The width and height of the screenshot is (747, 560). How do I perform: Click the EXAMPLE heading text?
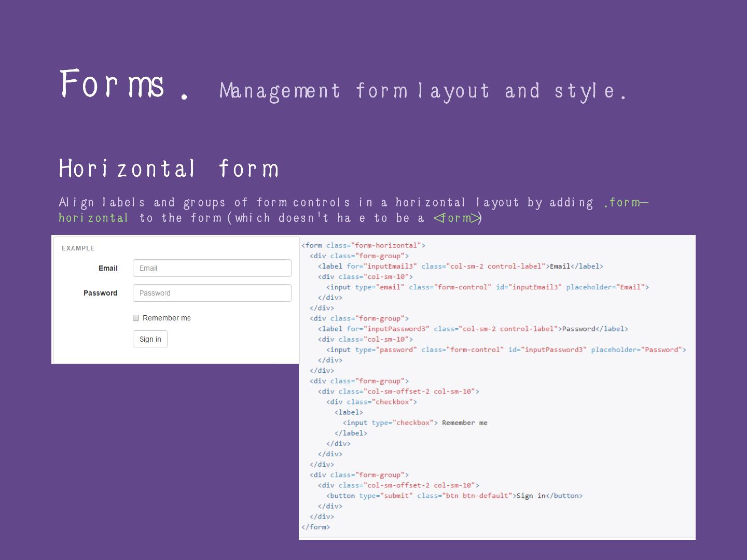(78, 248)
